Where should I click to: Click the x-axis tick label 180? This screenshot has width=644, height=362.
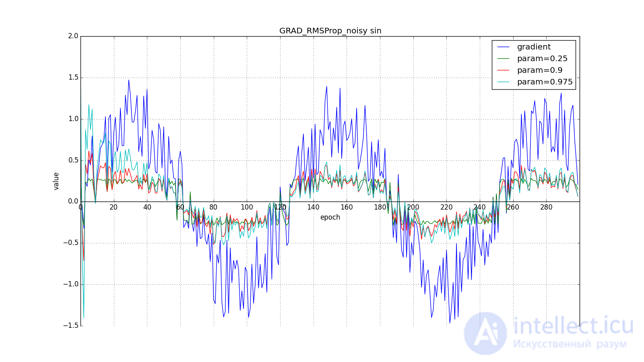pyautogui.click(x=380, y=208)
